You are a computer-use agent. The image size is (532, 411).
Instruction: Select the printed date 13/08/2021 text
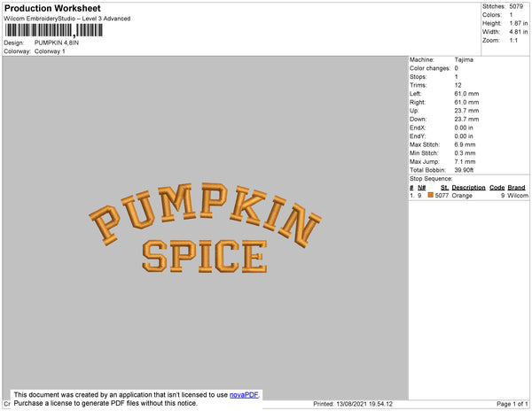pos(351,404)
